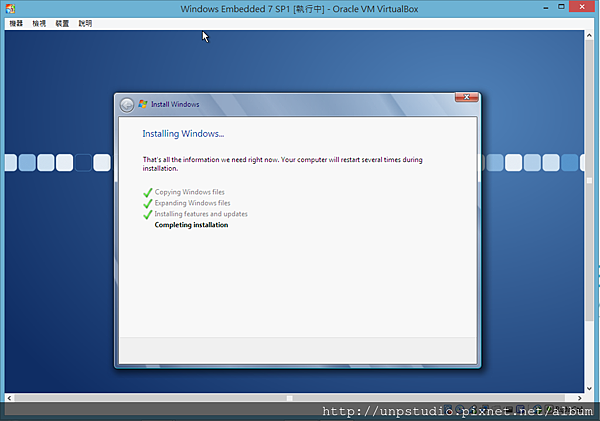This screenshot has height=421, width=600.
Task: Click the VirtualBox window title text
Action: [299, 9]
